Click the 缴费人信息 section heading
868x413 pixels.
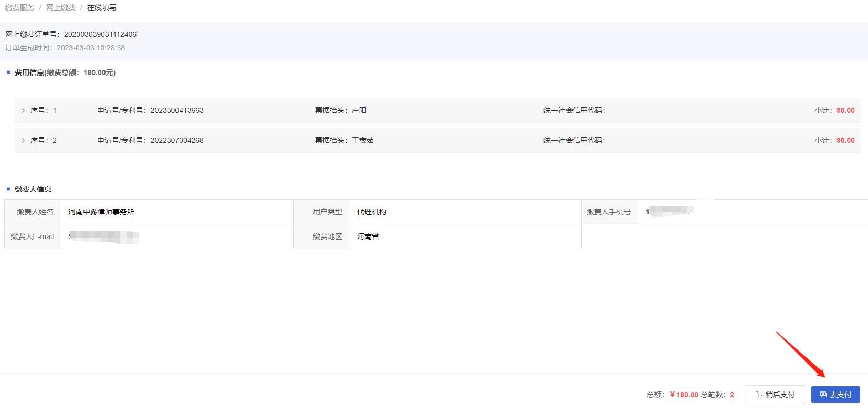point(33,189)
